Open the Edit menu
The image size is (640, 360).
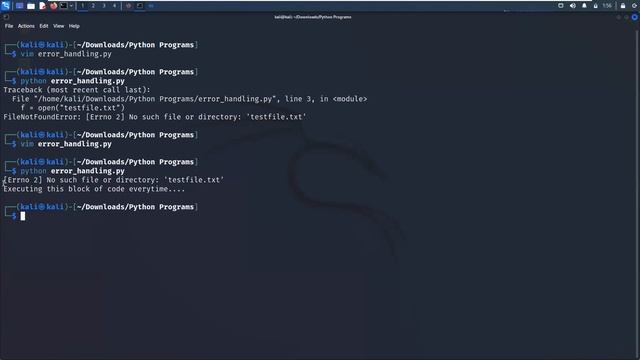pyautogui.click(x=44, y=26)
